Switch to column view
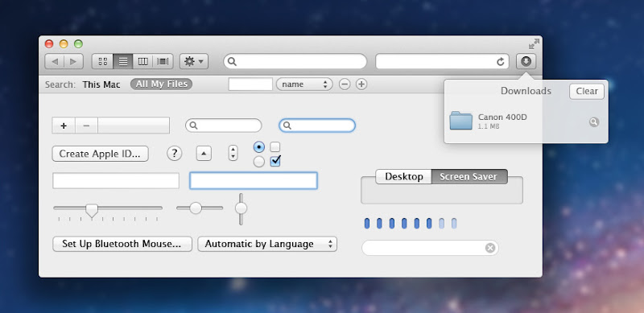644x313 pixels. [143, 62]
